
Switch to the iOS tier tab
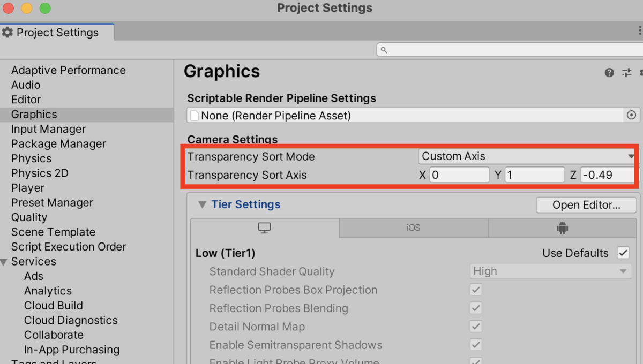pos(413,228)
